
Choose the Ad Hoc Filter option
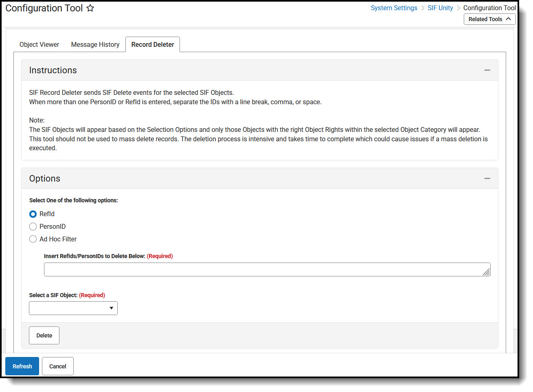(33, 239)
